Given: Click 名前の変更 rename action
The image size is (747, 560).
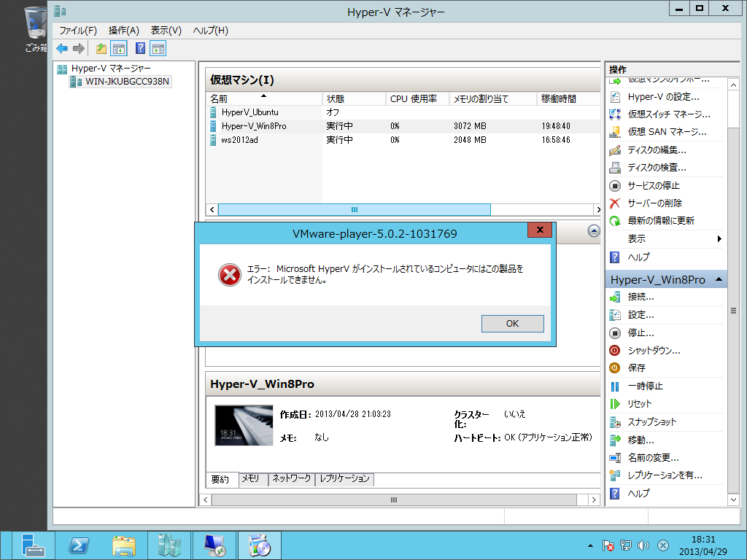Looking at the screenshot, I should (x=653, y=458).
